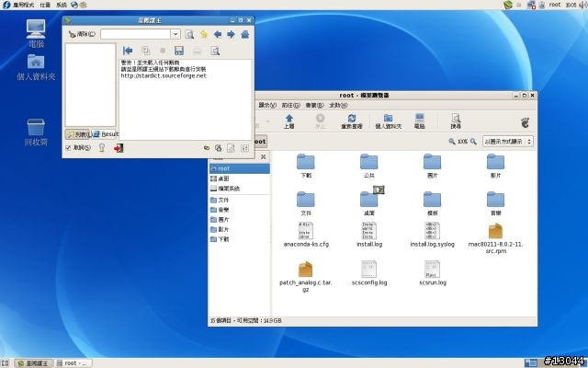The height and width of the screenshot is (368, 588).
Task: Click the zoom in magnifier right of 100%
Action: pyautogui.click(x=473, y=142)
